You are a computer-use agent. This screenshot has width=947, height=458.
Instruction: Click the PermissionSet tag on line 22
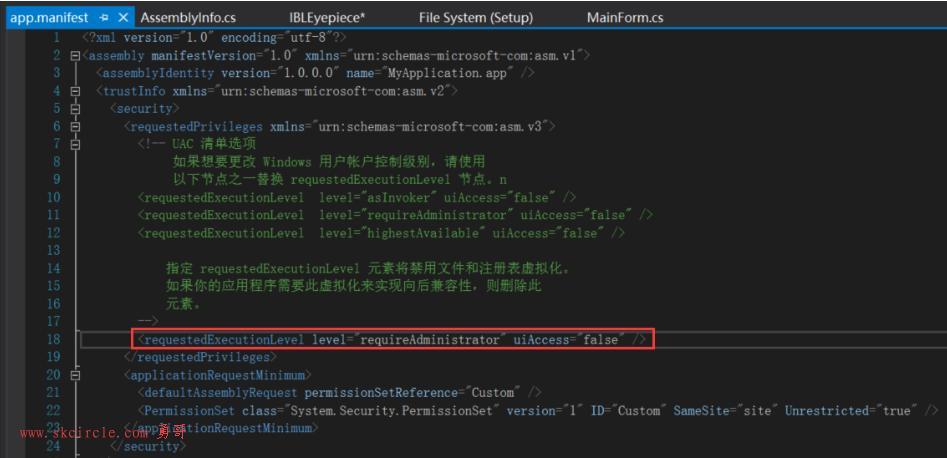[190, 411]
